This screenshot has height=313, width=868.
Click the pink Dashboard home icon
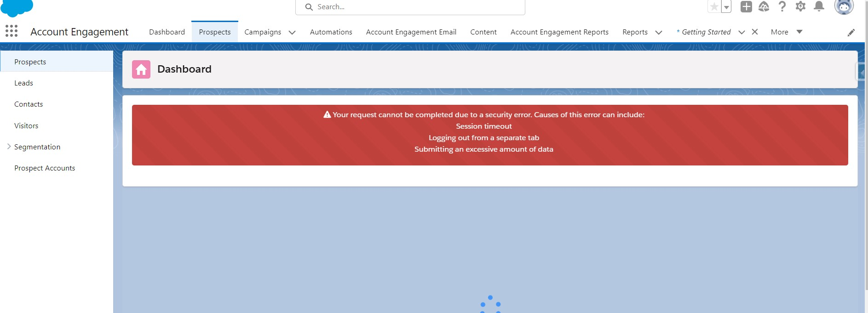coord(141,69)
